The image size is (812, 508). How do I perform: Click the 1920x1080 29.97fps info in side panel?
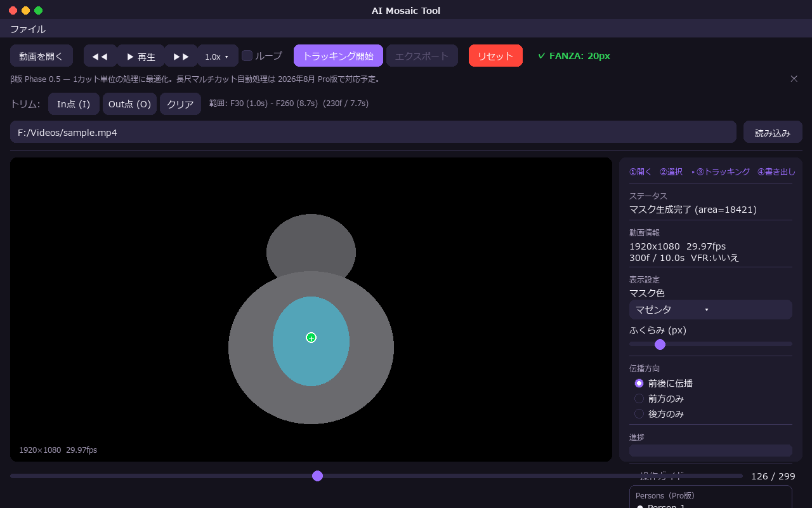(678, 246)
